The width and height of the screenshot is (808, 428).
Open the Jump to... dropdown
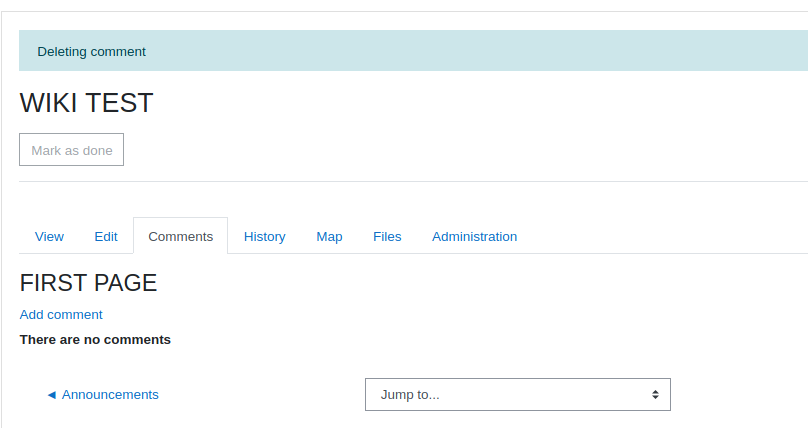coord(518,395)
